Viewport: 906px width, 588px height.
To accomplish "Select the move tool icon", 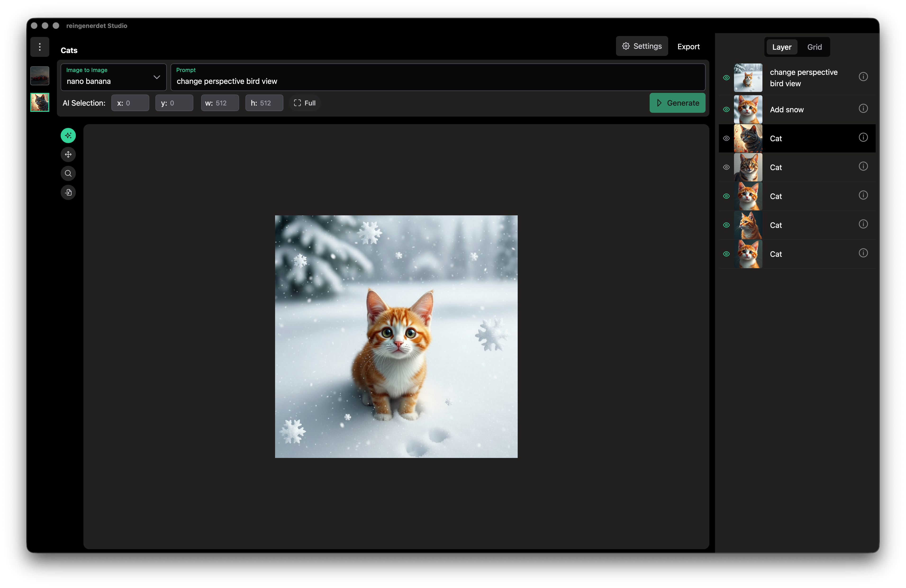I will point(68,154).
